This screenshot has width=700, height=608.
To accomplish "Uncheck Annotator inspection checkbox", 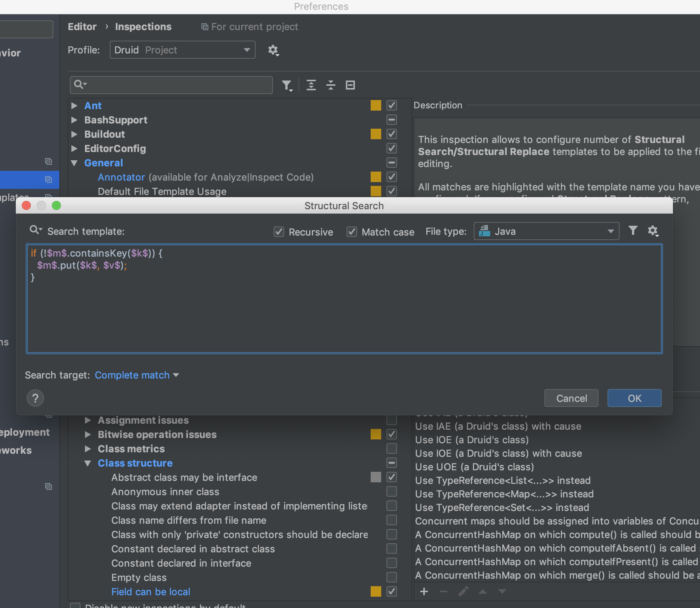I will (392, 177).
